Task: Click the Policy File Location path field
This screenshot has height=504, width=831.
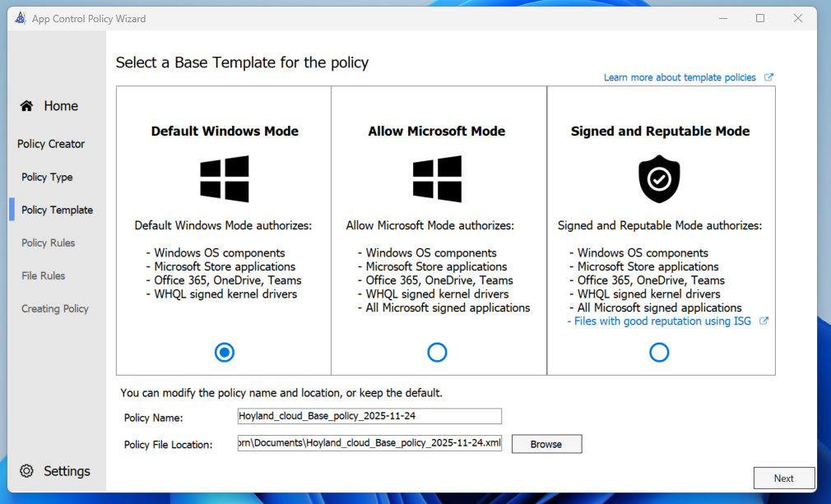Action: (x=369, y=444)
